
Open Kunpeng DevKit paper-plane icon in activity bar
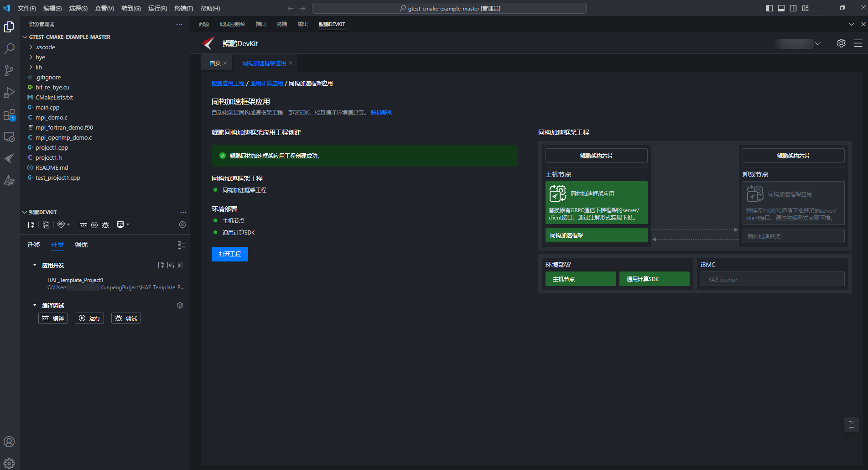[9, 158]
